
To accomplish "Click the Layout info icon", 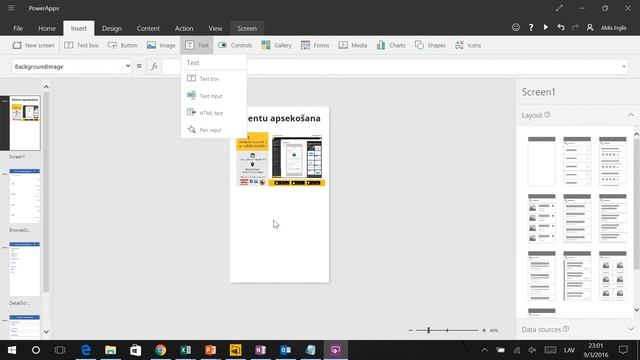I will pyautogui.click(x=547, y=115).
